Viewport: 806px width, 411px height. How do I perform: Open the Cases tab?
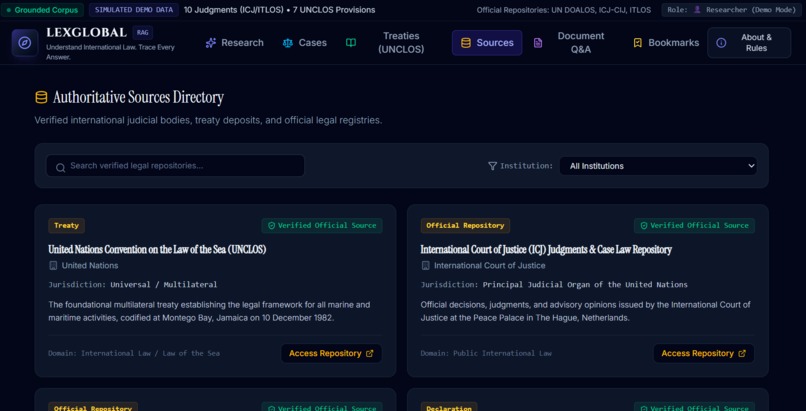point(305,43)
